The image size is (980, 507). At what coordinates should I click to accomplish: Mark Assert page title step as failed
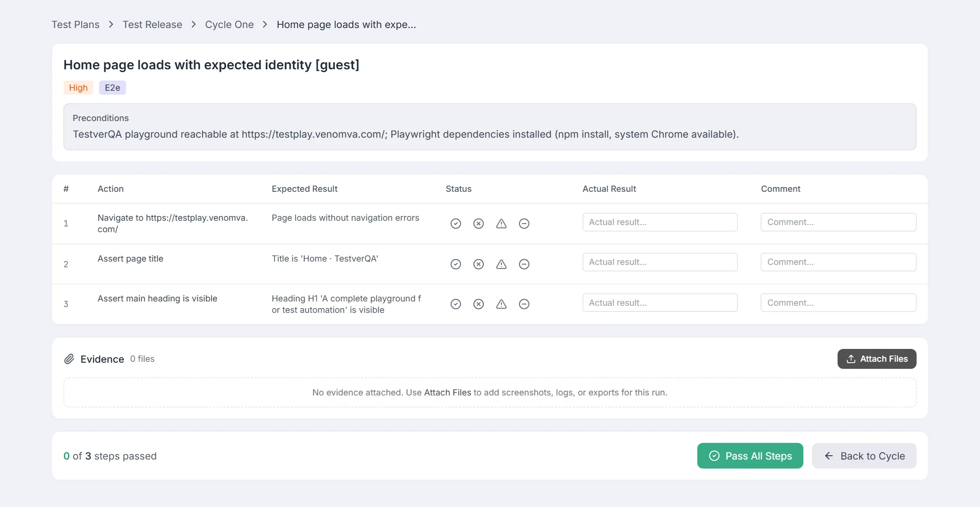tap(479, 264)
